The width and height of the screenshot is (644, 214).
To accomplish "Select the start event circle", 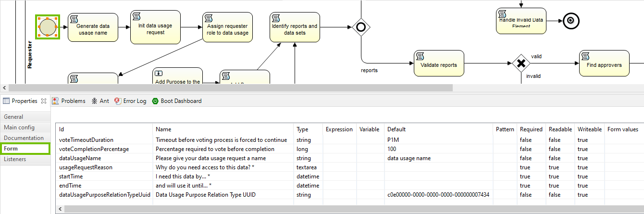I will (47, 27).
